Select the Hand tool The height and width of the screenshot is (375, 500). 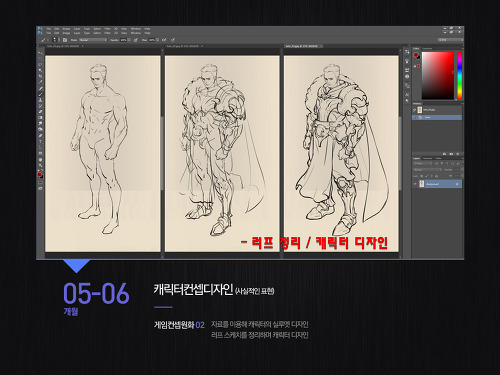click(41, 159)
